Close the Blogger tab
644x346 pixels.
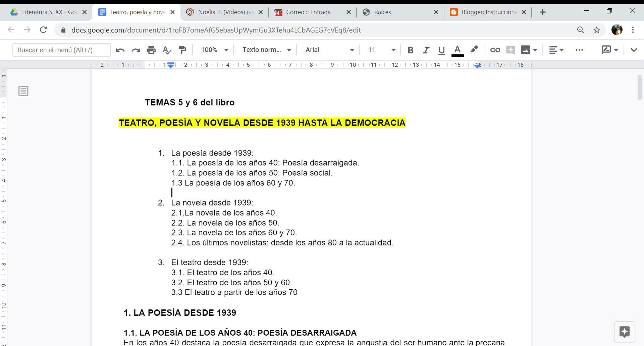(x=524, y=12)
